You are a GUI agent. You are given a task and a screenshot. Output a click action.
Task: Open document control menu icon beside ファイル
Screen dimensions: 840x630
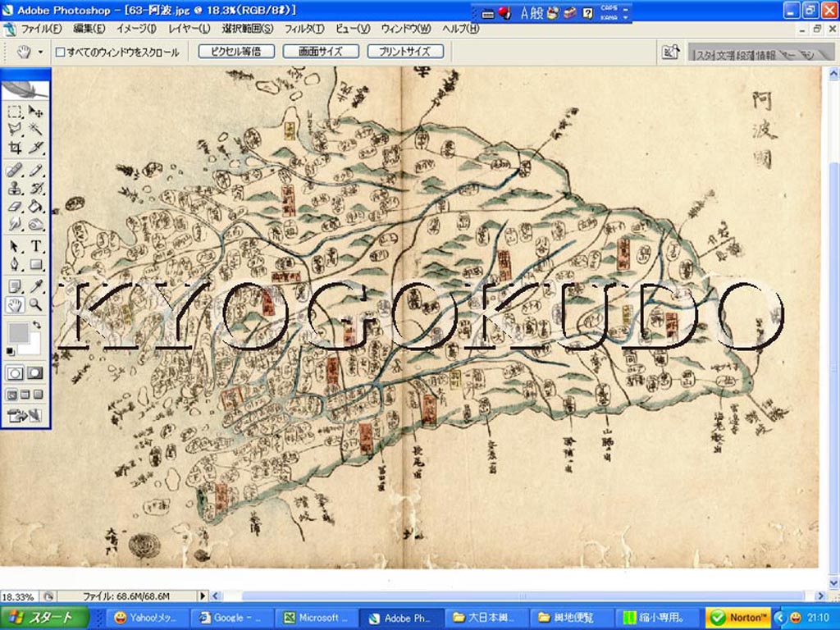coord(9,29)
